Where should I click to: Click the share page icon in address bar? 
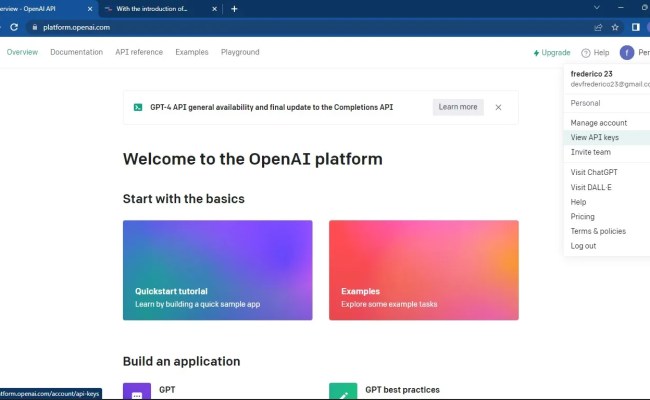598,27
